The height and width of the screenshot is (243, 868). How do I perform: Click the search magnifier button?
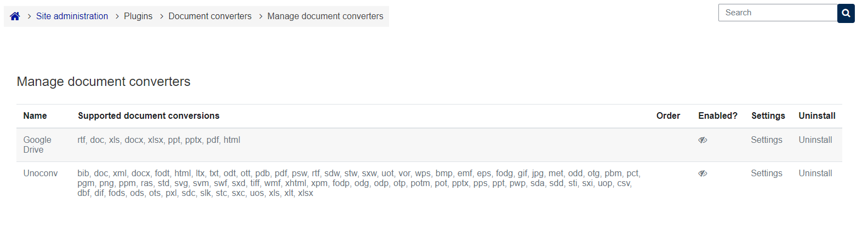coord(846,13)
